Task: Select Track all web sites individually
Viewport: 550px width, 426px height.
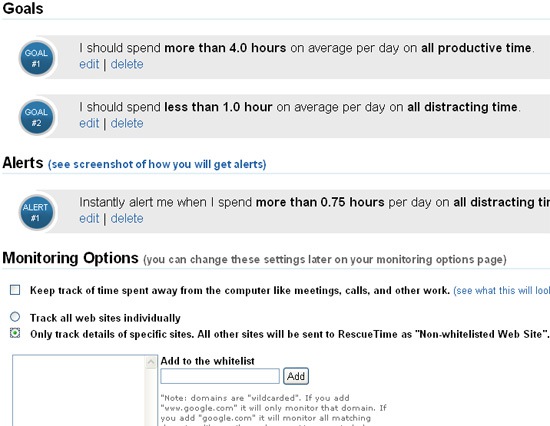Action: point(15,317)
